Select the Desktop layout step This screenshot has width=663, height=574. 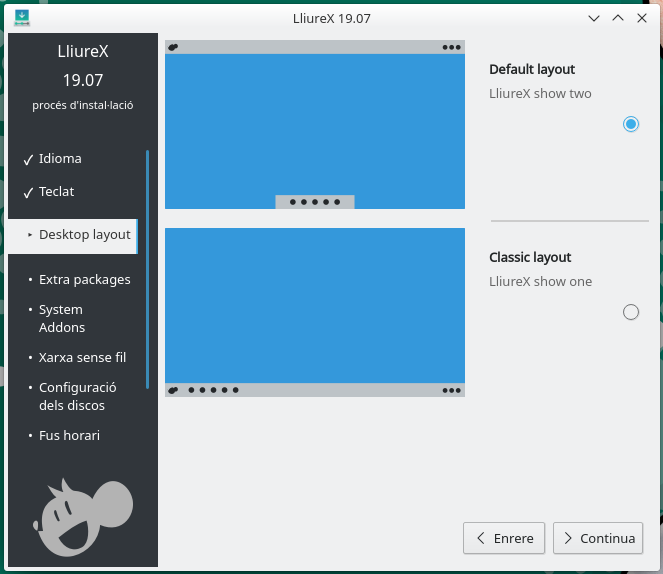73,236
